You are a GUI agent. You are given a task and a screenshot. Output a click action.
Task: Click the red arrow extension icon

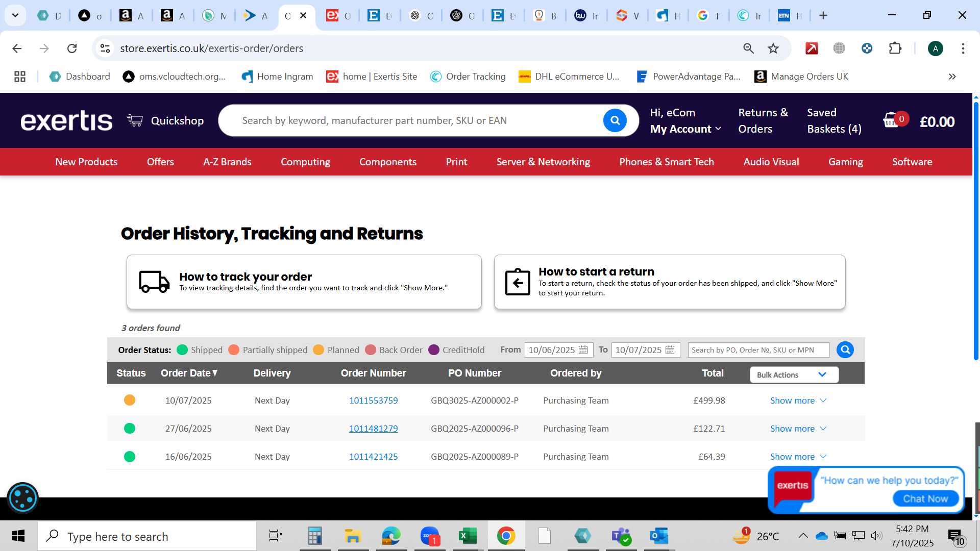(812, 48)
